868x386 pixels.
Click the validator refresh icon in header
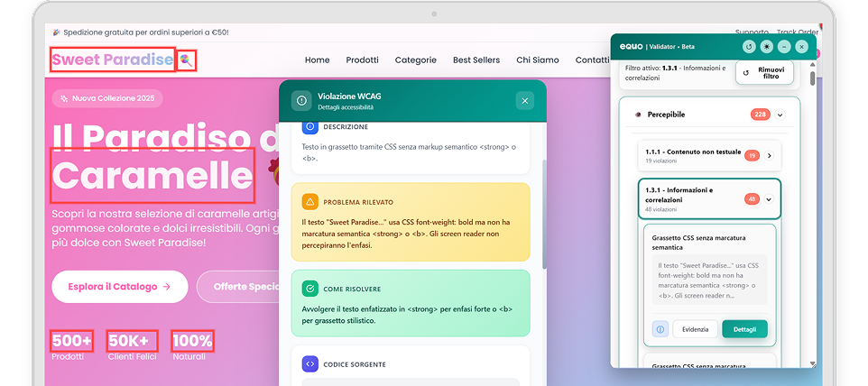click(748, 46)
